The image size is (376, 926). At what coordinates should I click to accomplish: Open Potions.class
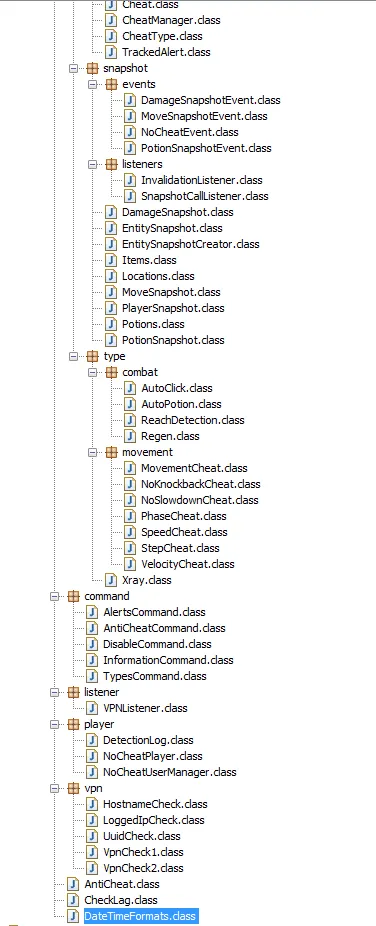[x=153, y=324]
